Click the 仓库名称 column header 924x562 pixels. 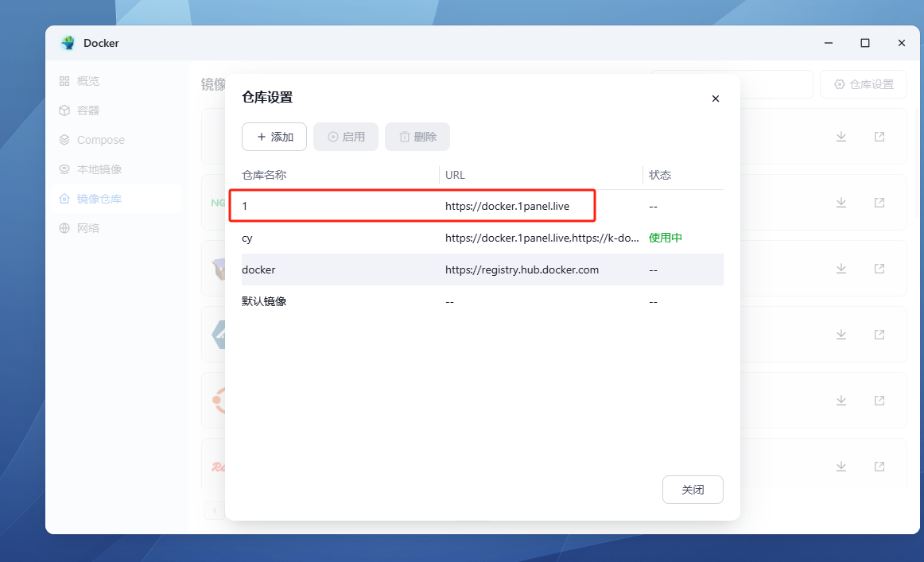(x=264, y=175)
